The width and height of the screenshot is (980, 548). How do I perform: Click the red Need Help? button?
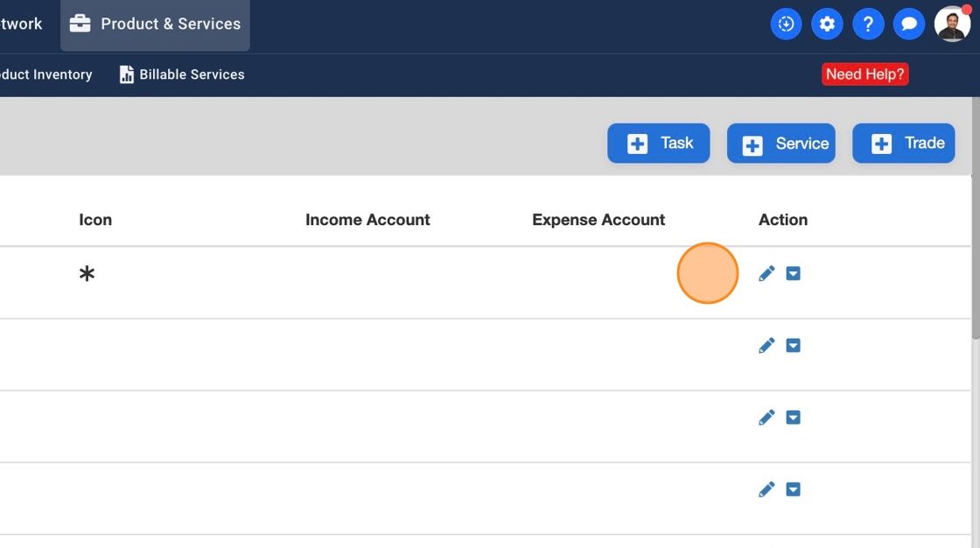[x=864, y=74]
